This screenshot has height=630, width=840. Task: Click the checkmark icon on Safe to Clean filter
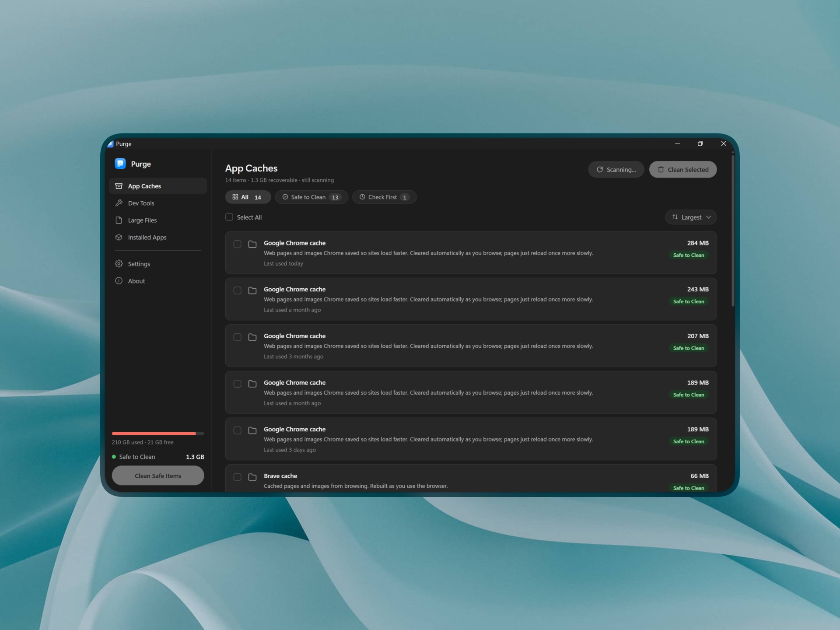click(285, 197)
